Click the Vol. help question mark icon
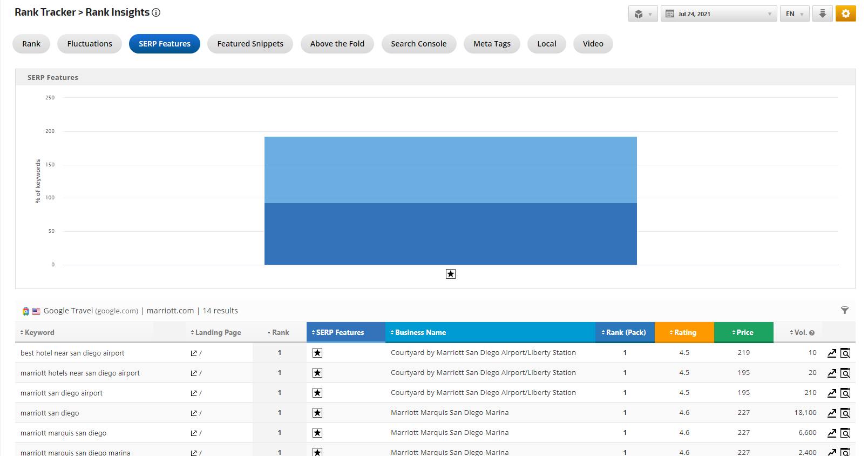This screenshot has height=456, width=868. (812, 333)
